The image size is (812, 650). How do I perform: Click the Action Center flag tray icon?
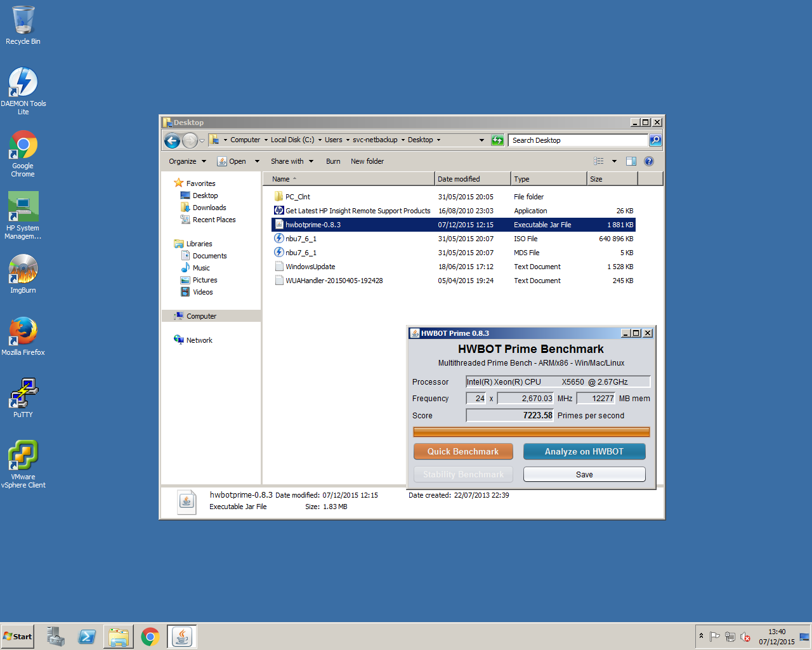(x=715, y=637)
